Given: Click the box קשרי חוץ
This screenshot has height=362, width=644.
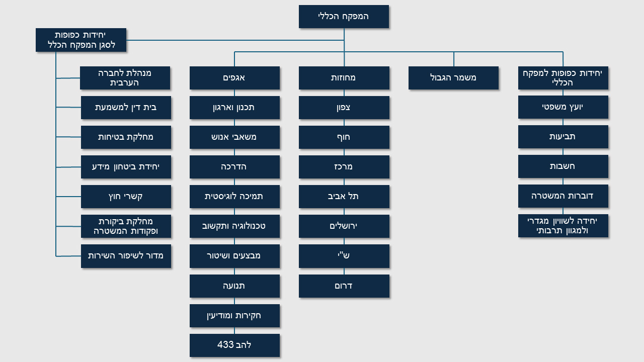Looking at the screenshot, I should click(x=126, y=197).
